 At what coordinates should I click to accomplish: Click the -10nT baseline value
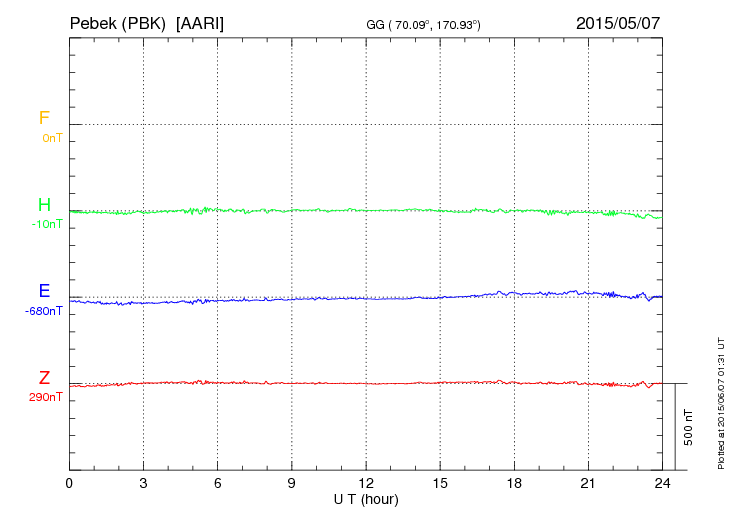46,224
